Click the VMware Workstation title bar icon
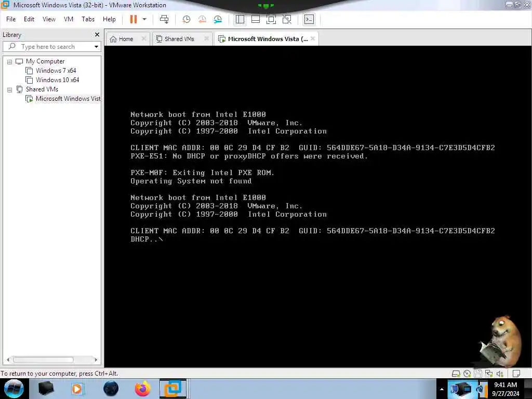This screenshot has height=399, width=532. point(5,5)
